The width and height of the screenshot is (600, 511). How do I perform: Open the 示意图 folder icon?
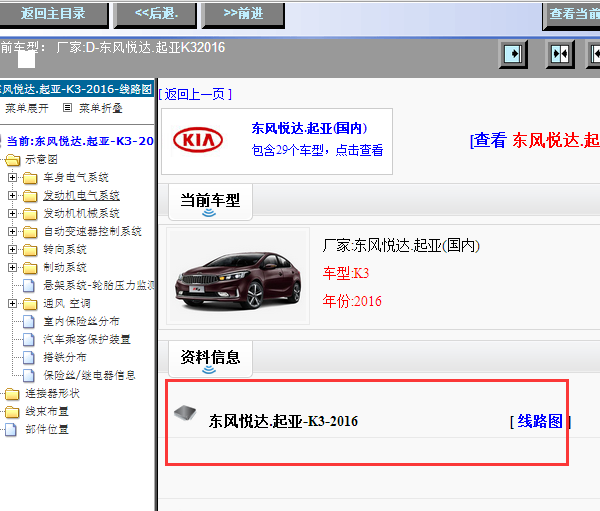[13, 160]
